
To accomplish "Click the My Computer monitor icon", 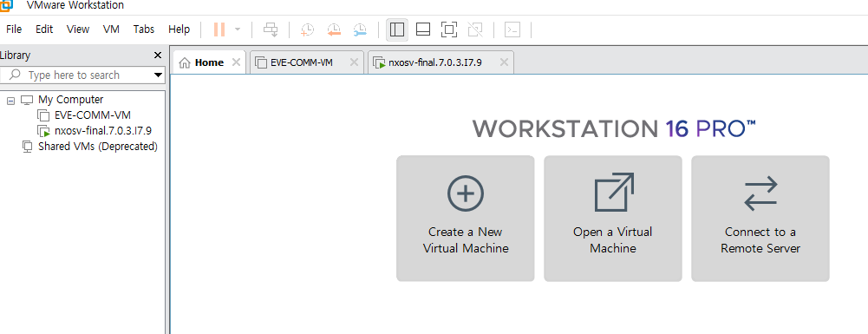I will [x=27, y=101].
